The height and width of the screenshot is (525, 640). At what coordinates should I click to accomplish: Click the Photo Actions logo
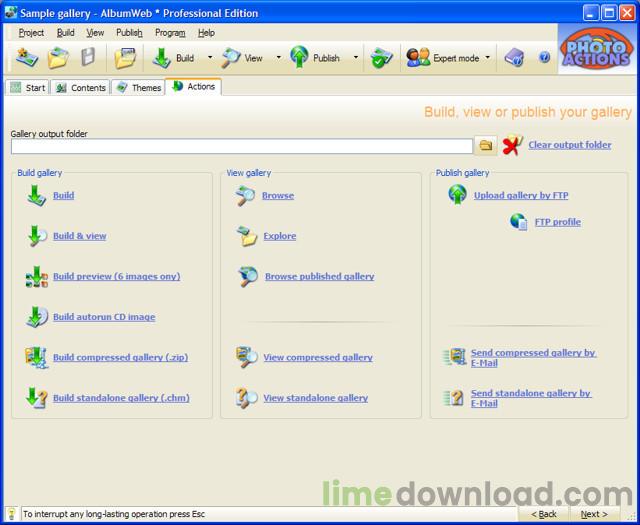pos(597,49)
